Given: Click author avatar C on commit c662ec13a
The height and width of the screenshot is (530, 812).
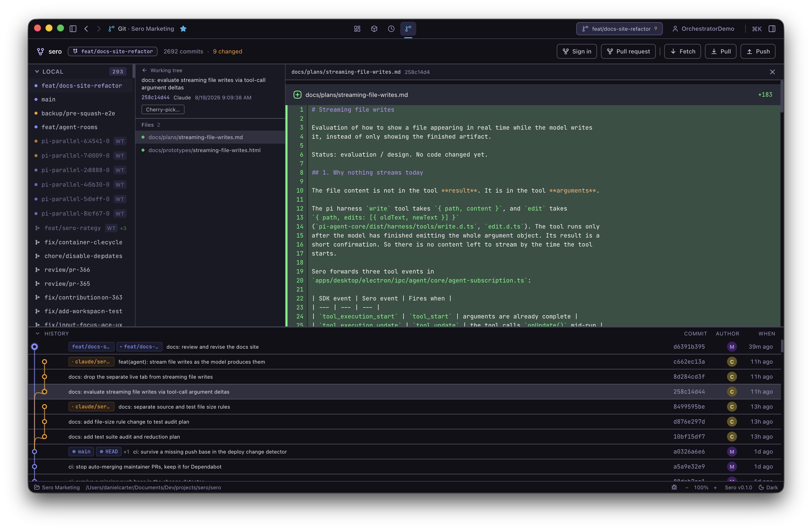Looking at the screenshot, I should click(731, 362).
